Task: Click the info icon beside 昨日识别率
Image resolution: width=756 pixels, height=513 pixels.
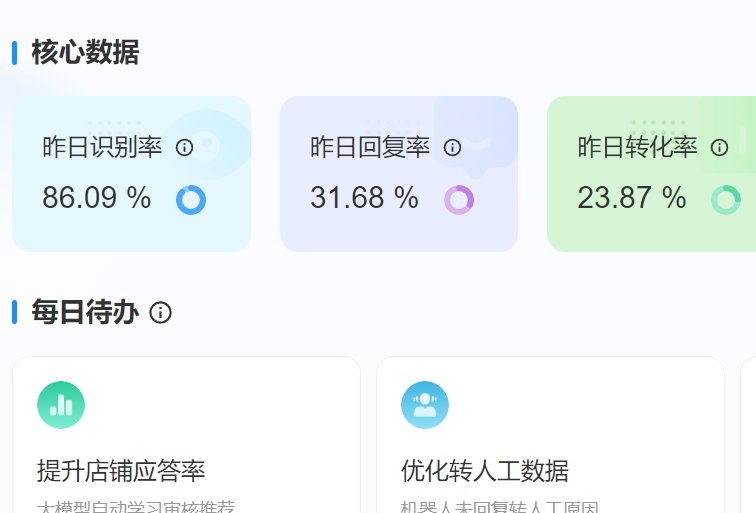Action: click(184, 148)
